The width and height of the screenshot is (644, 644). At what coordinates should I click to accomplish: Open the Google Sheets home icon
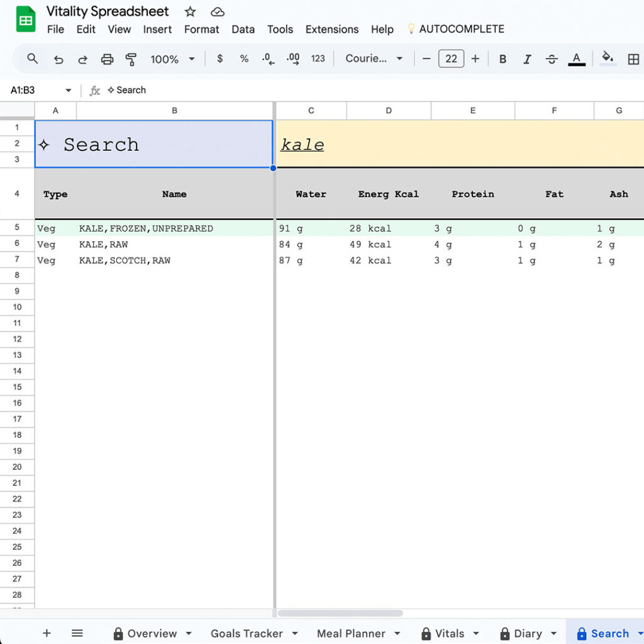coord(25,19)
